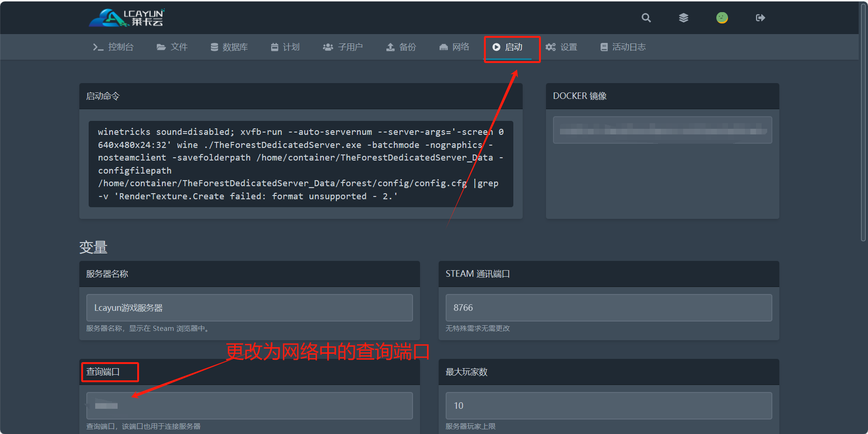Click the folder icon beside 文件
Viewport: 868px width, 434px height.
pyautogui.click(x=161, y=47)
